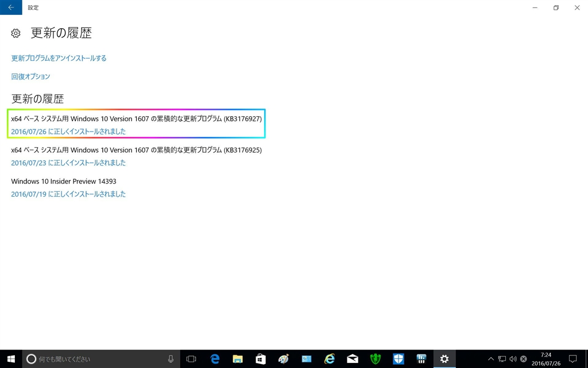The image size is (588, 368).
Task: Open 更新プログラムをアンインストールする link
Action: coord(59,58)
